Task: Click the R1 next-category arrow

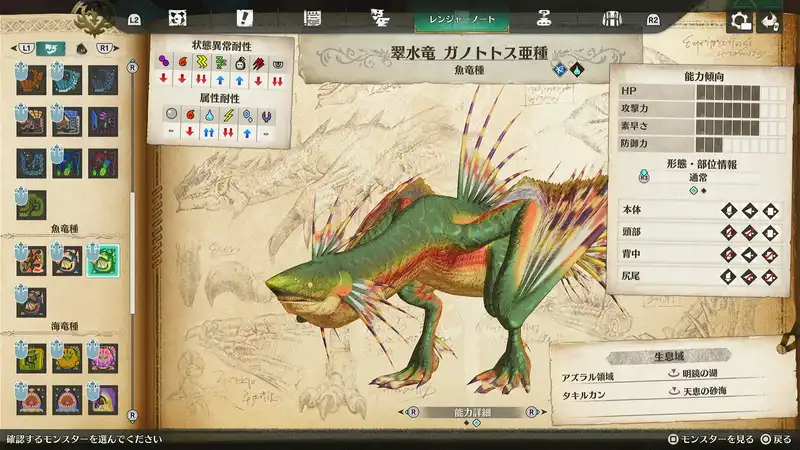Action: pyautogui.click(x=108, y=48)
